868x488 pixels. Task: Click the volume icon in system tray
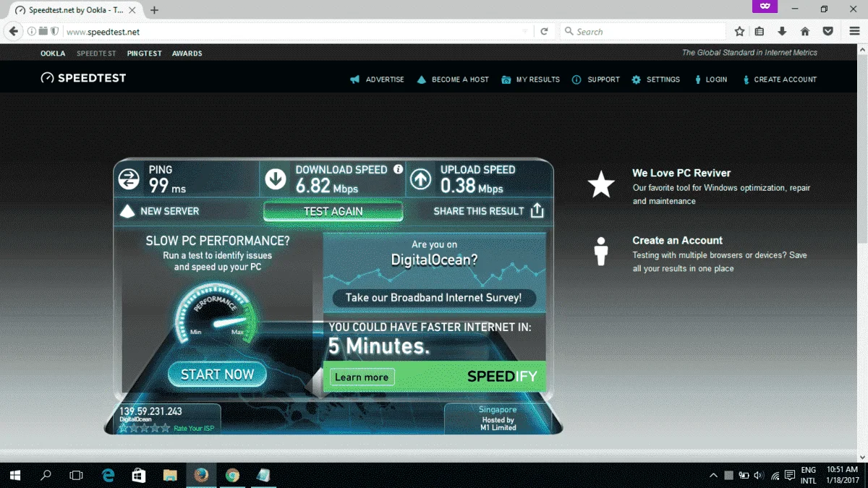758,475
